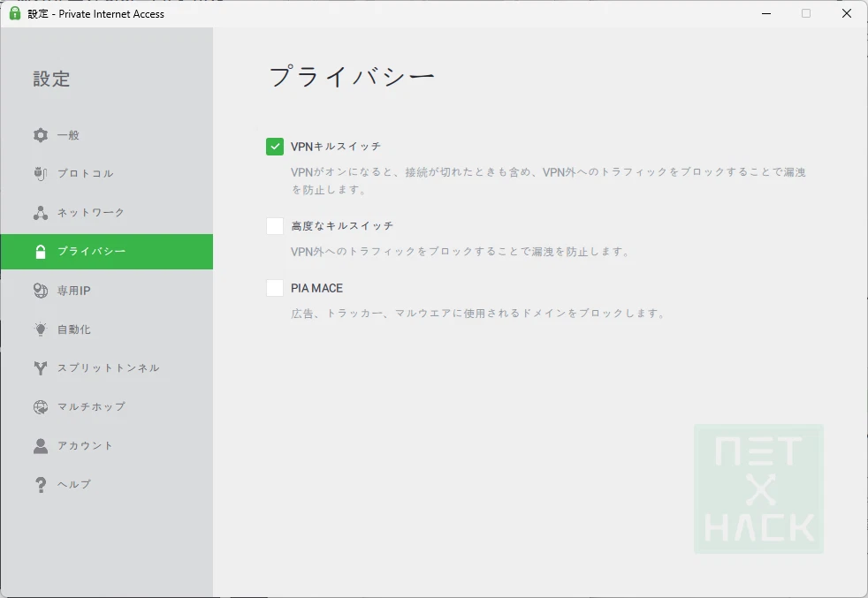This screenshot has height=598, width=868.
Task: Switch to the アカウント tab
Action: coord(86,446)
